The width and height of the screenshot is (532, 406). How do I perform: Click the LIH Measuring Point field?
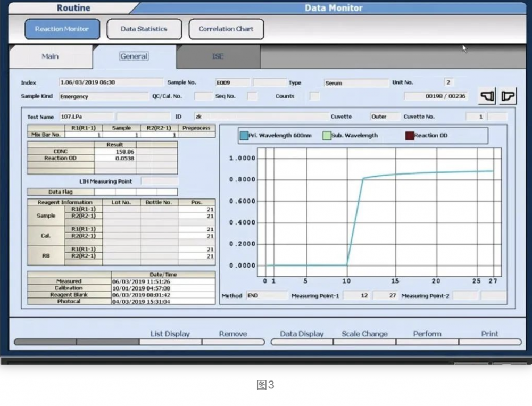(160, 181)
